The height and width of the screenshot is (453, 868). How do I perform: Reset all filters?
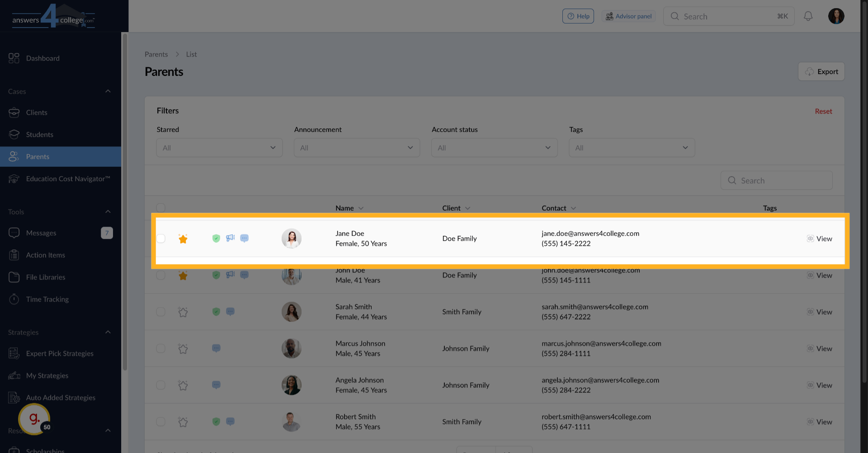coord(823,111)
